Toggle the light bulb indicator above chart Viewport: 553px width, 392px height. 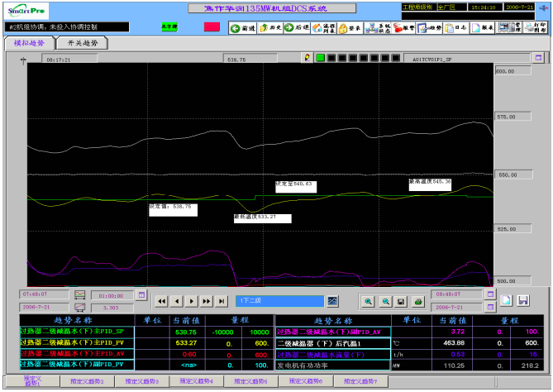307,59
